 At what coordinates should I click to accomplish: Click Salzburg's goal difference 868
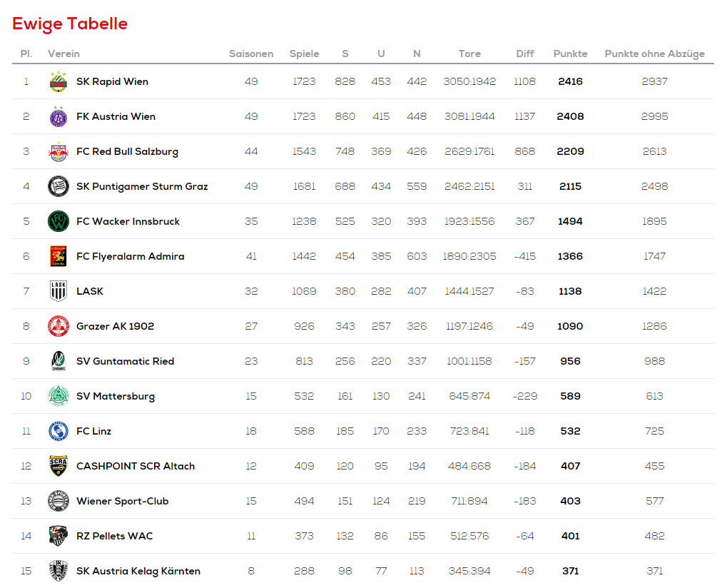tap(525, 151)
